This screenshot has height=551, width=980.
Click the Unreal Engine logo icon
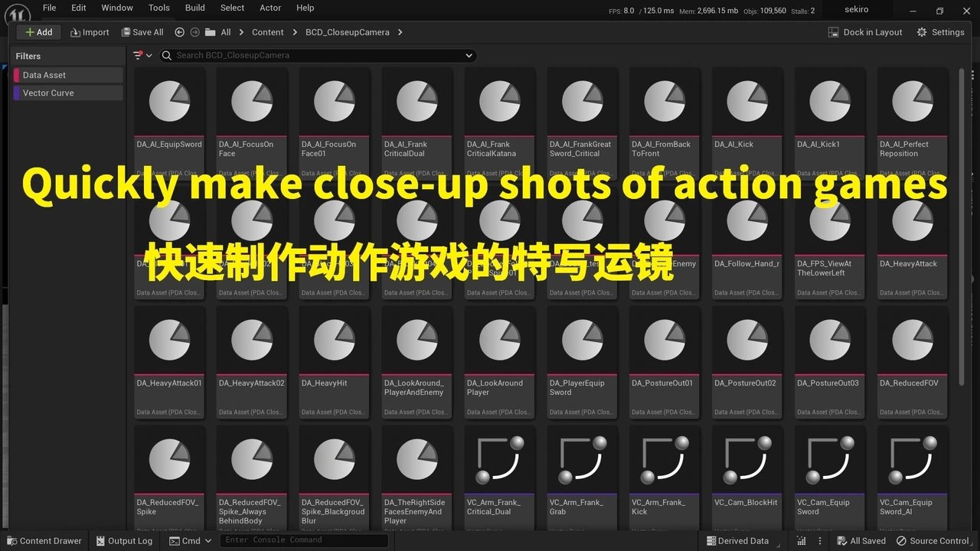tap(17, 14)
